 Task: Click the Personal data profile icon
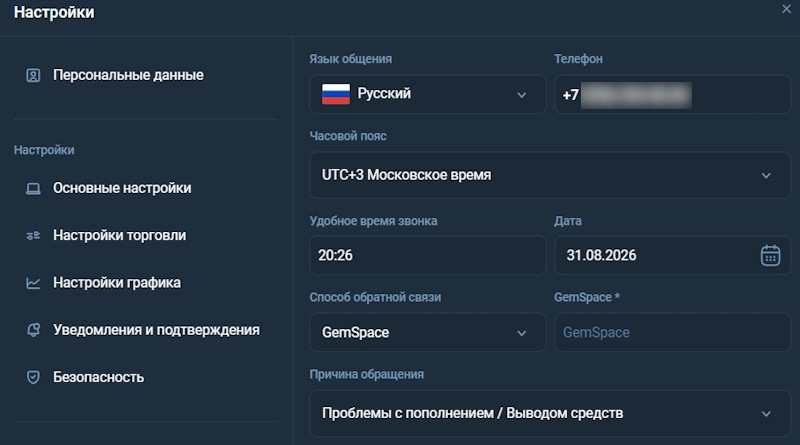pos(33,76)
